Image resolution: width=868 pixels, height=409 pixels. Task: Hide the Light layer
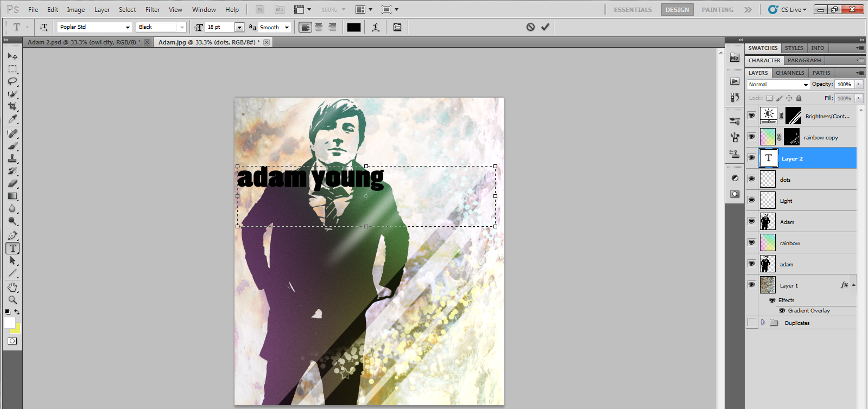[x=751, y=200]
